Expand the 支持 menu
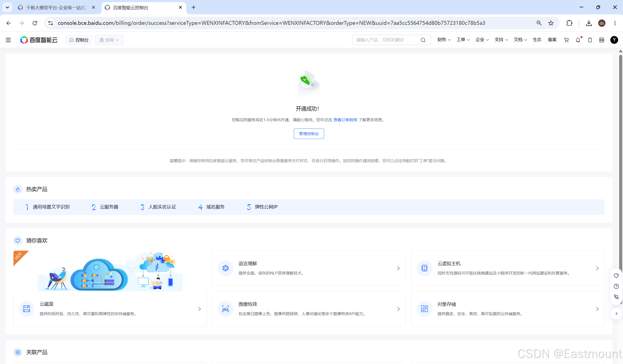The width and height of the screenshot is (623, 364). click(x=501, y=40)
